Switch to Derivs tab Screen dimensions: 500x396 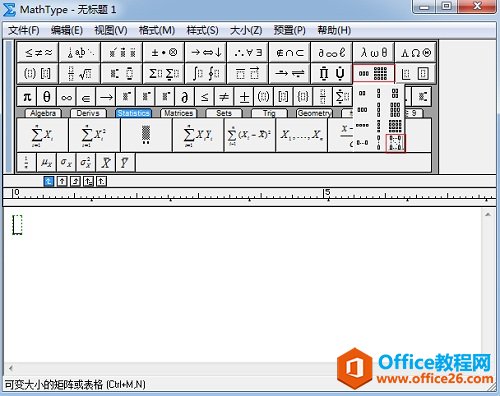(88, 113)
